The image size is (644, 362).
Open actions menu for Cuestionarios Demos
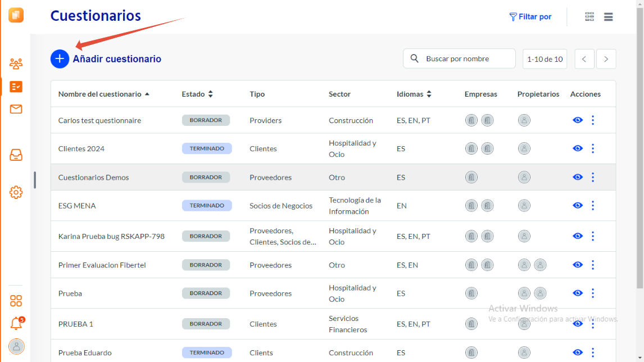click(x=593, y=177)
